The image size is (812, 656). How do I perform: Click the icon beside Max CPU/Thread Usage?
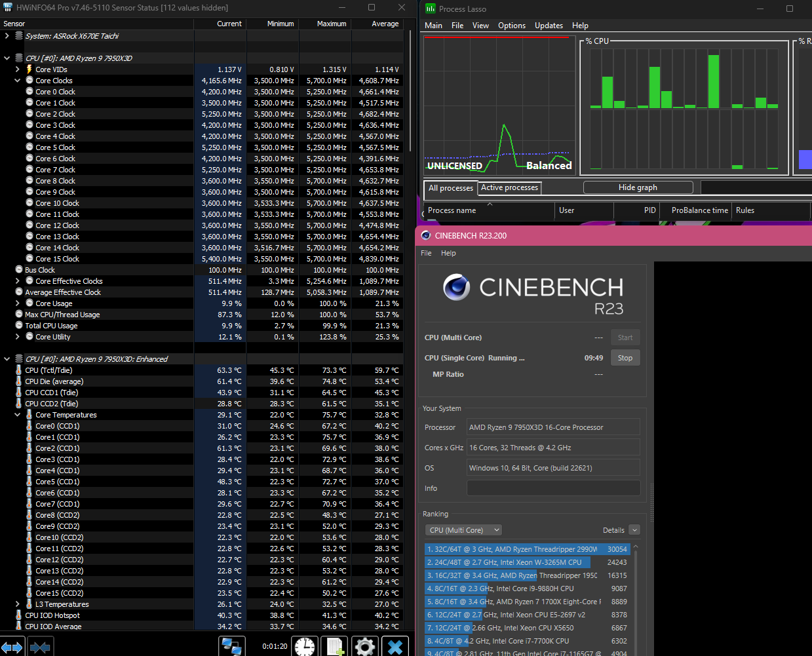pos(19,314)
